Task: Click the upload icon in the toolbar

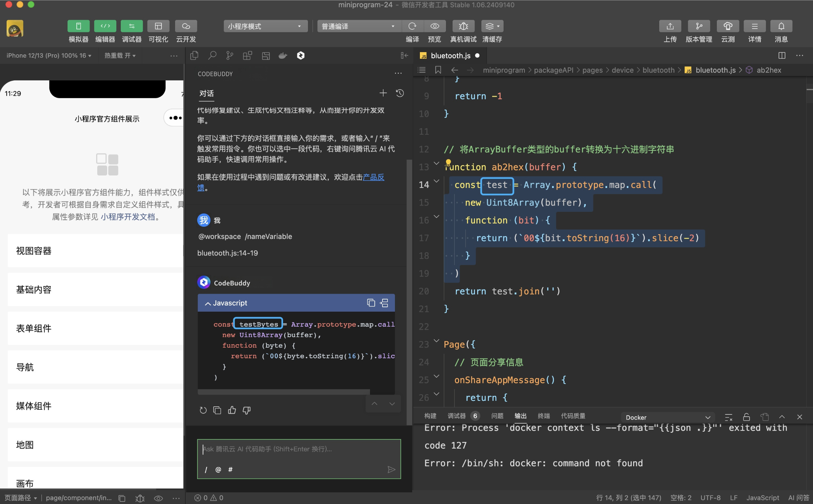Action: pyautogui.click(x=670, y=26)
